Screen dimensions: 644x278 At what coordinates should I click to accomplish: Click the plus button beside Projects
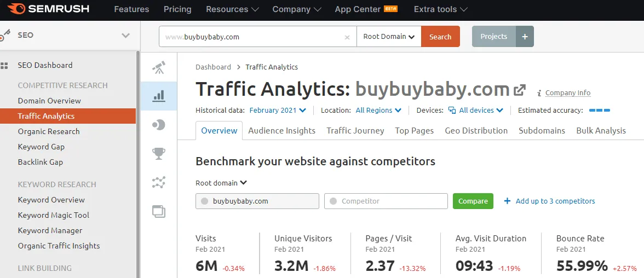click(525, 37)
